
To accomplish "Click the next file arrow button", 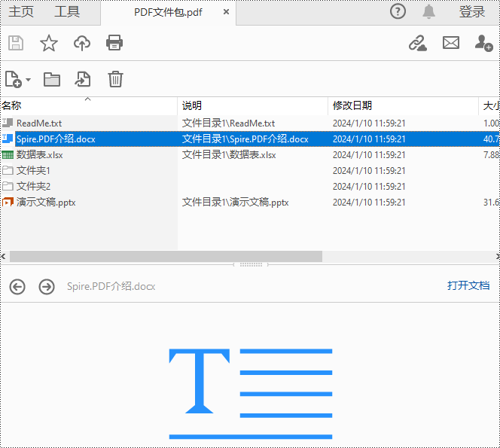I will [x=47, y=287].
